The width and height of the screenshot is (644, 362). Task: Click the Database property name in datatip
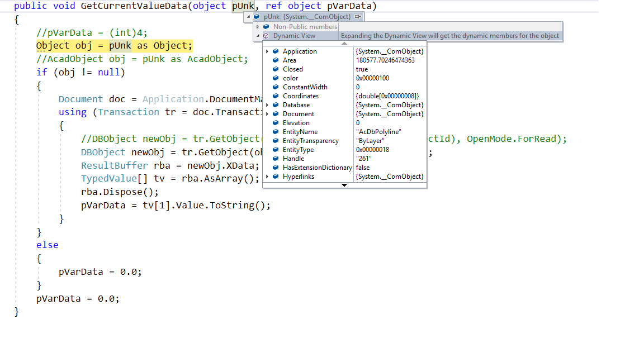[x=296, y=105]
